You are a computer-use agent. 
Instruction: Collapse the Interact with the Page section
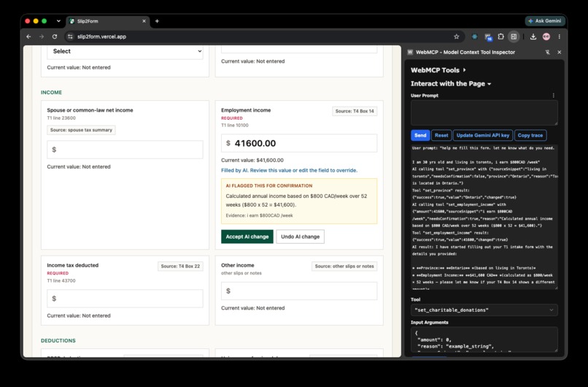click(451, 84)
